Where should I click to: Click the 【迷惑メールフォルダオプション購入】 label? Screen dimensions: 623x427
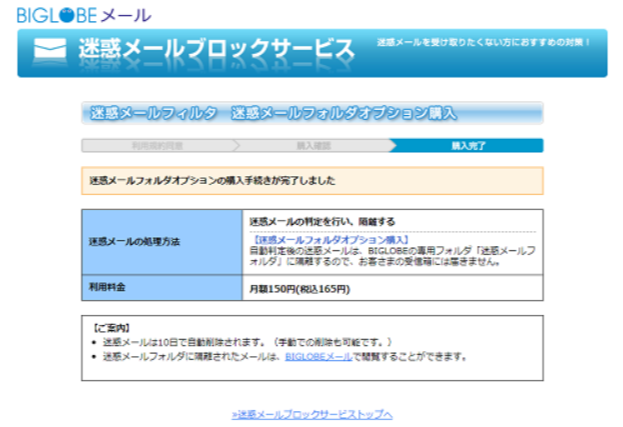click(x=330, y=240)
